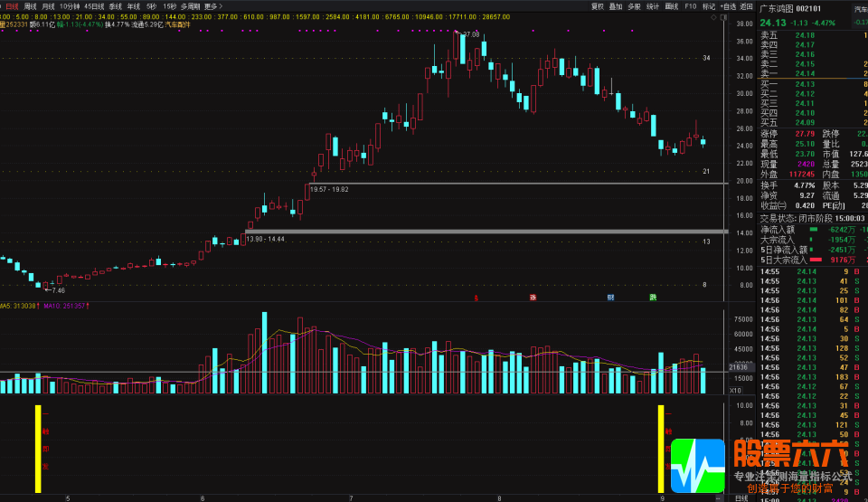Click the green 跌 event marker icon

653,297
